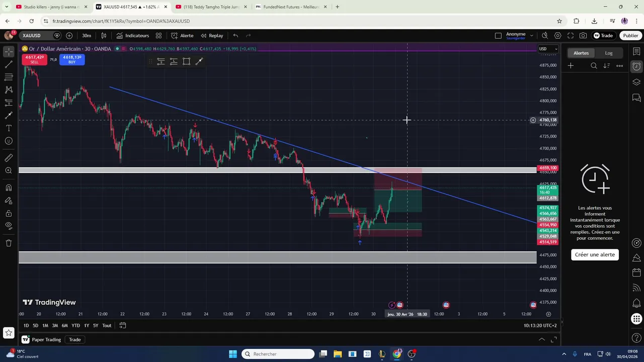Select the ruler measure tool
The width and height of the screenshot is (644, 362).
click(9, 158)
